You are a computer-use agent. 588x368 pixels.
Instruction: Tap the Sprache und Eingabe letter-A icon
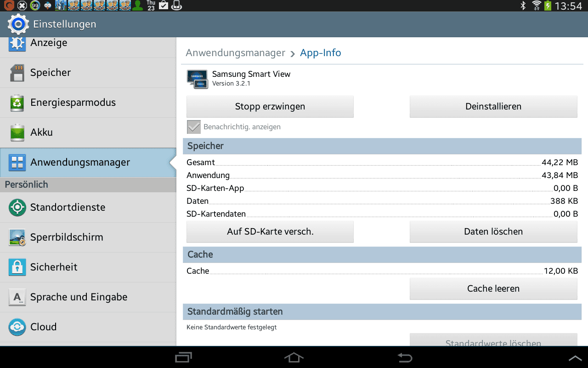point(17,297)
